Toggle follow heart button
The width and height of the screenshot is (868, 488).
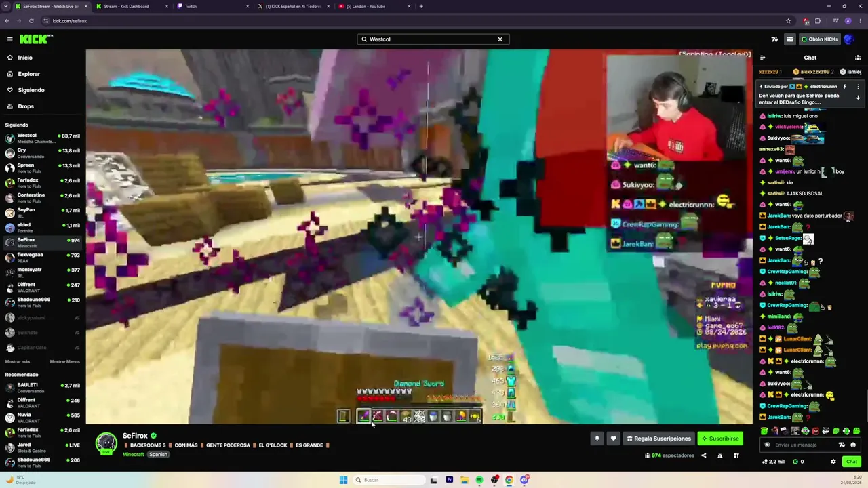pos(613,439)
